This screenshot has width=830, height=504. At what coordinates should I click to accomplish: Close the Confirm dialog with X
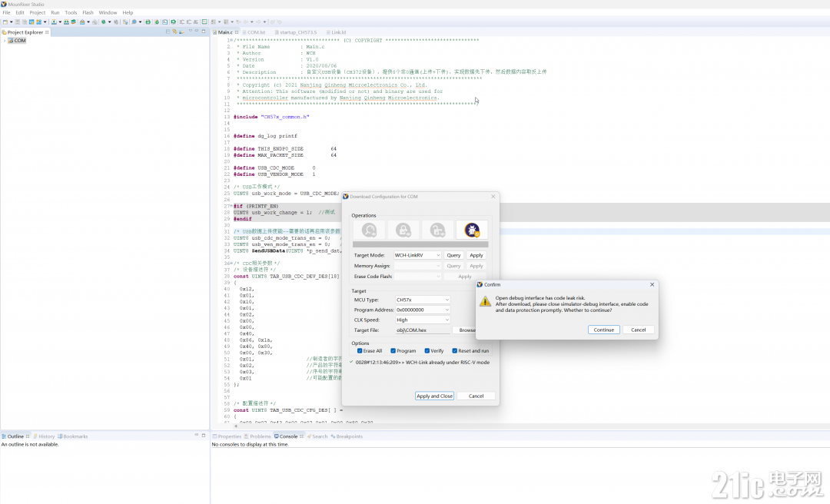pos(652,284)
